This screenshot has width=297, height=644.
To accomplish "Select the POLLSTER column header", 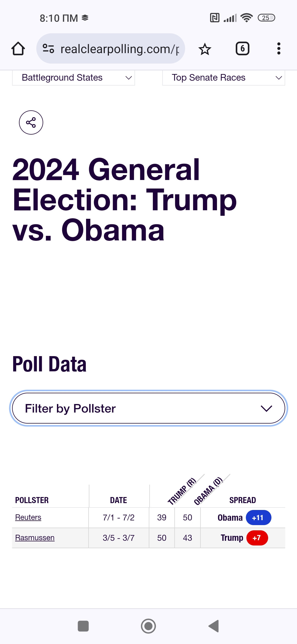I will (x=32, y=500).
